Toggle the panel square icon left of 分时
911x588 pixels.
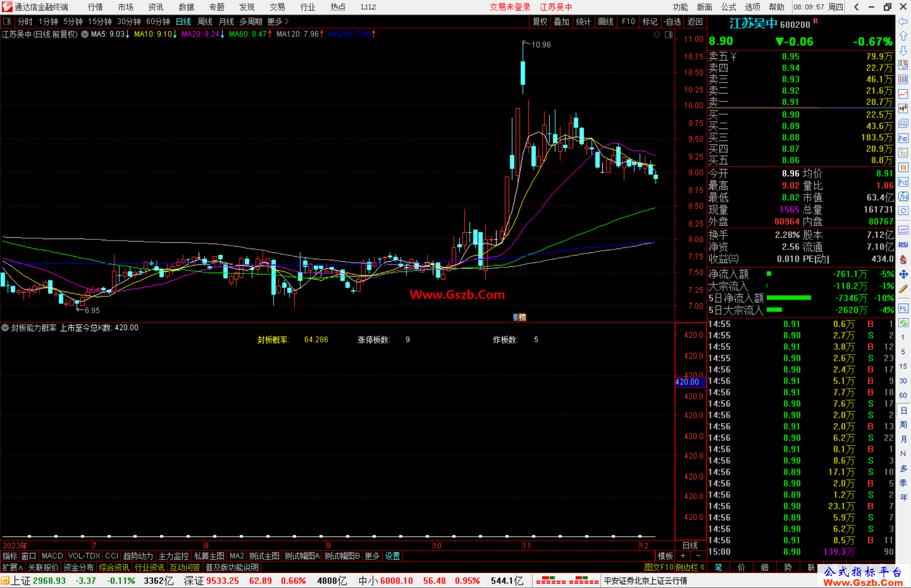tap(7, 21)
